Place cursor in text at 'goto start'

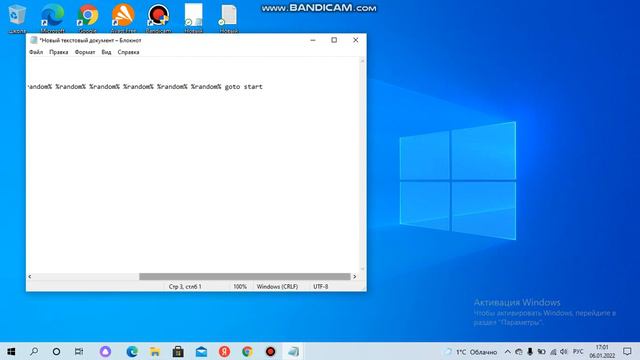pyautogui.click(x=244, y=87)
